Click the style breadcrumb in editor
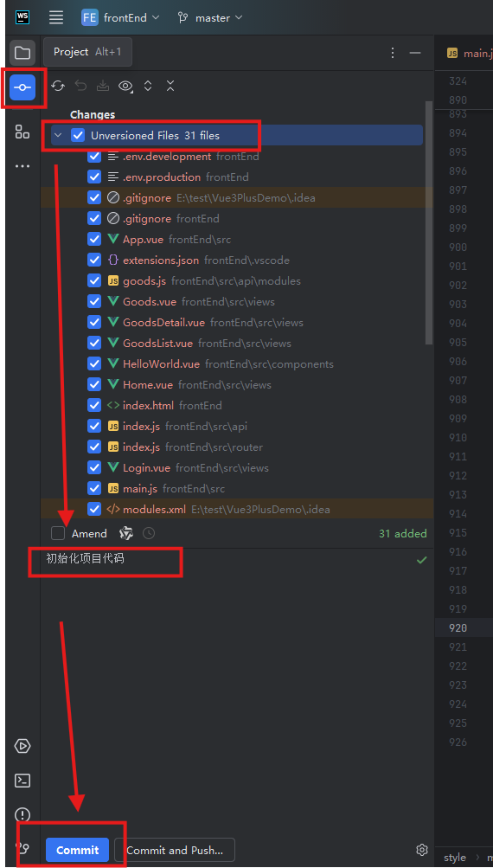The height and width of the screenshot is (868, 493). (455, 858)
